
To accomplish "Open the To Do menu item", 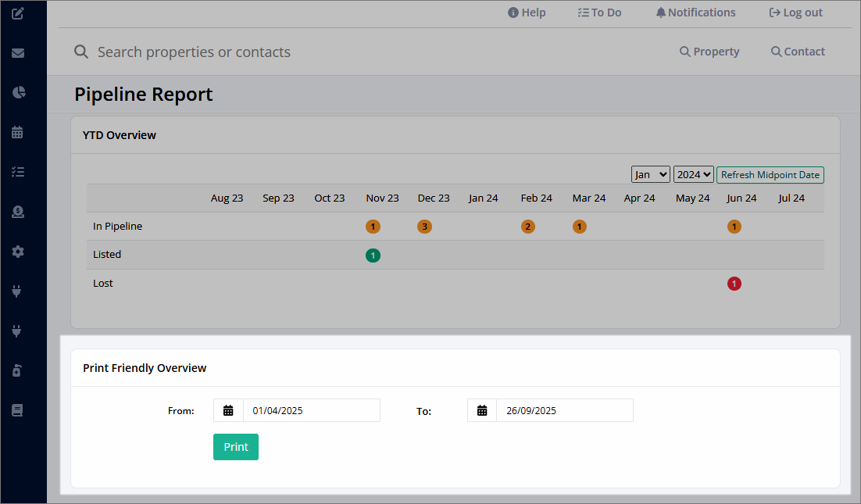I will (599, 13).
